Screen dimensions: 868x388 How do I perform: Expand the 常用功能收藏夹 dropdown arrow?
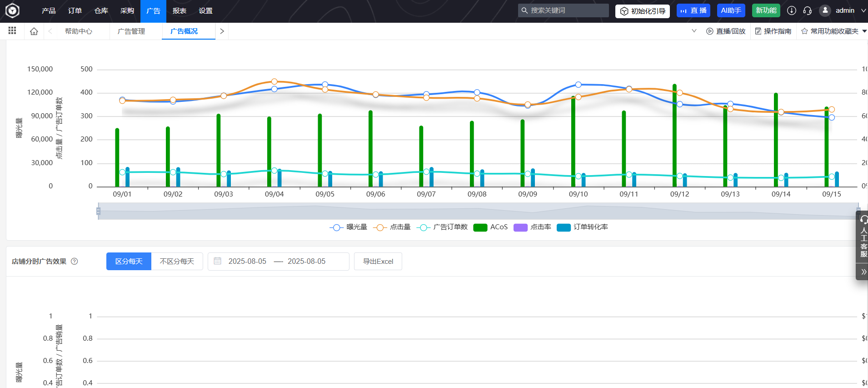[864, 31]
